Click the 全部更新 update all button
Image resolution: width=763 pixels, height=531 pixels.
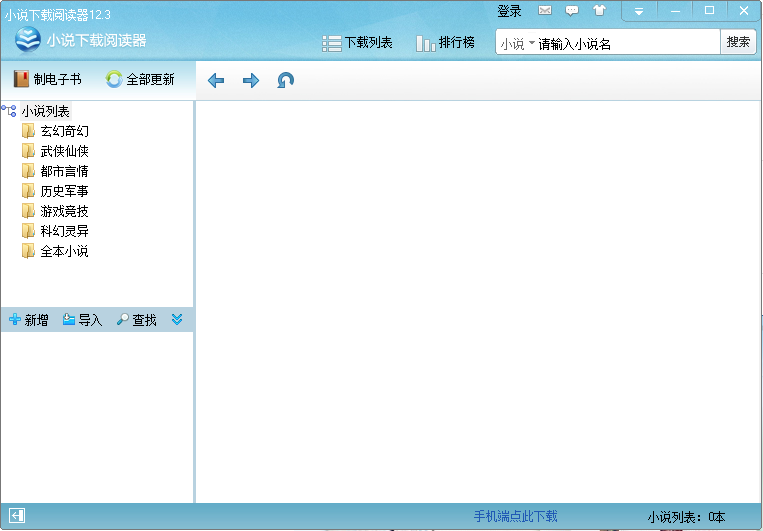pos(140,79)
